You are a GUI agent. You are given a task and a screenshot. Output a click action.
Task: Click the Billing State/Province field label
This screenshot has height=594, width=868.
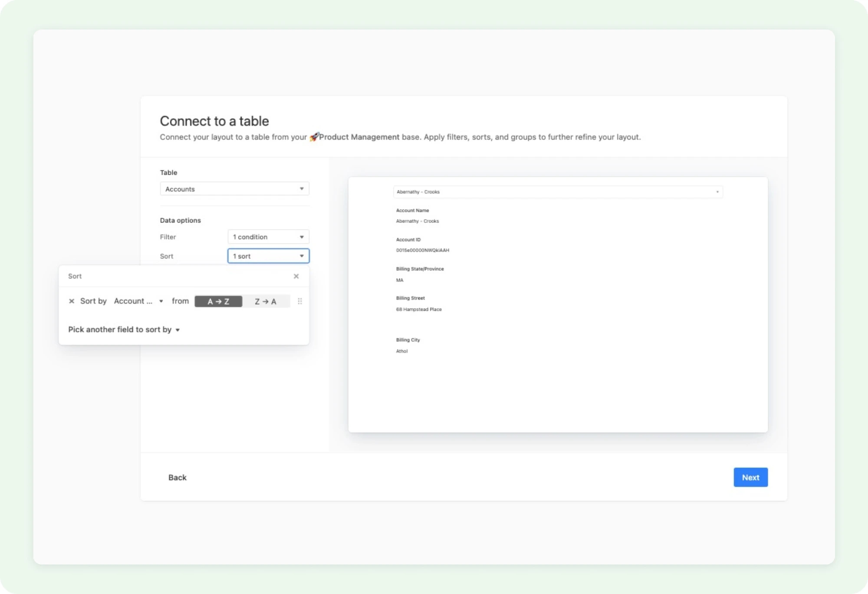(420, 269)
